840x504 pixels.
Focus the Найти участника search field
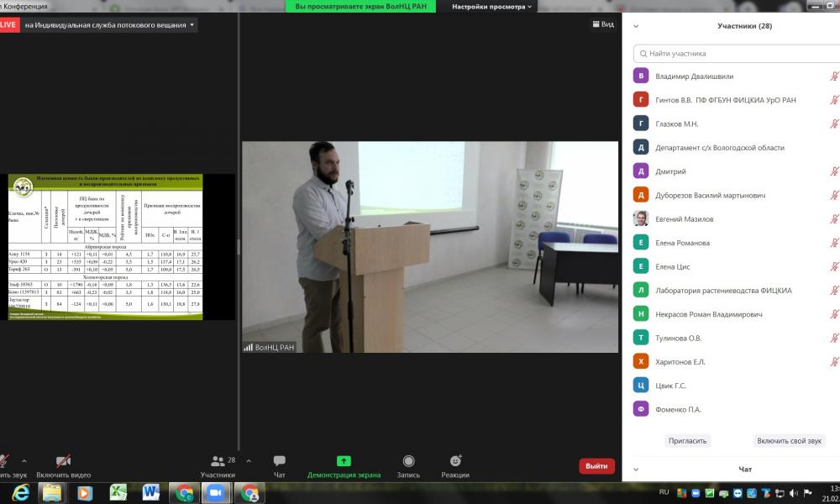point(737,54)
